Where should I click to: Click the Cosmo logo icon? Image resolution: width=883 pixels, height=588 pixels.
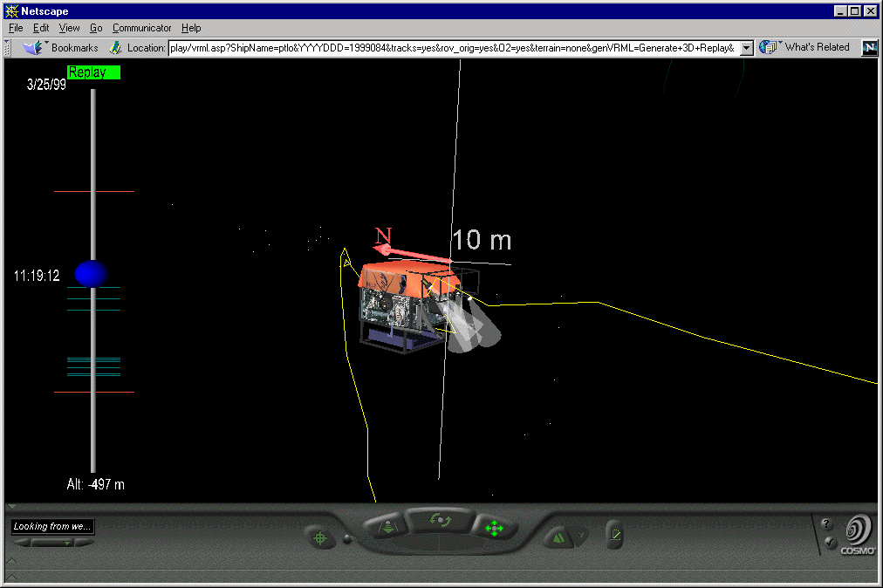pos(859,533)
